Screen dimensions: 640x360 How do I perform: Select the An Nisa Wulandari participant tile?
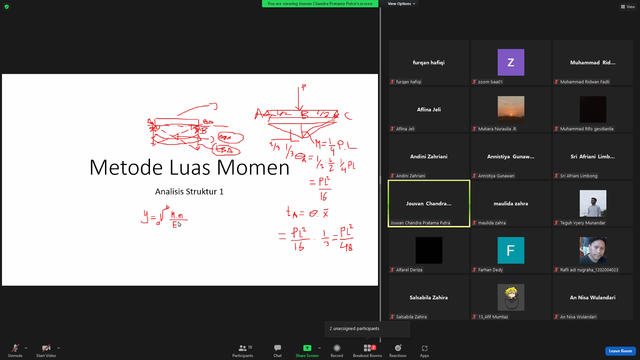coord(593,297)
